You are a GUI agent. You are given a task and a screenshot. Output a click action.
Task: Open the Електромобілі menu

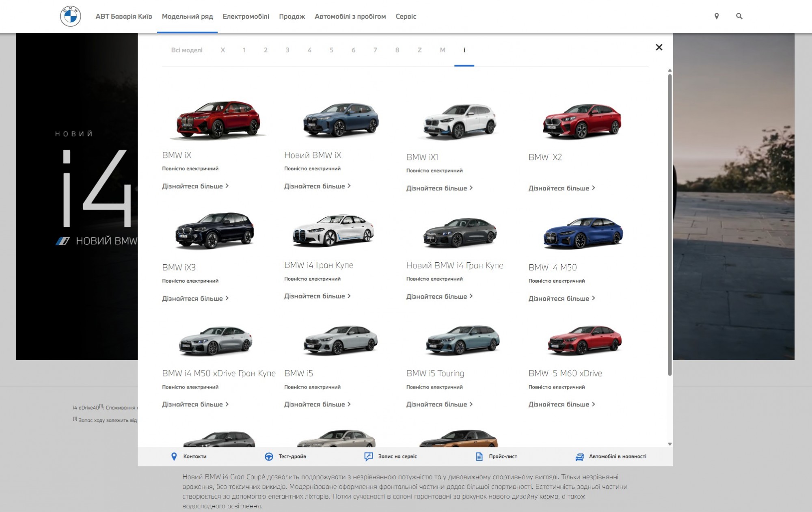coord(246,16)
